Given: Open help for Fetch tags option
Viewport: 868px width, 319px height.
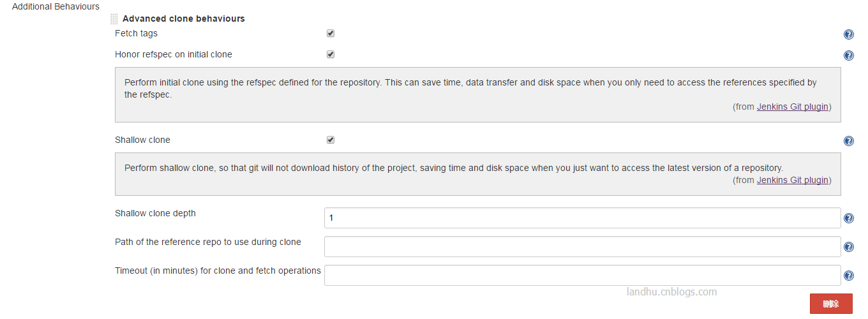Looking at the screenshot, I should tap(849, 35).
